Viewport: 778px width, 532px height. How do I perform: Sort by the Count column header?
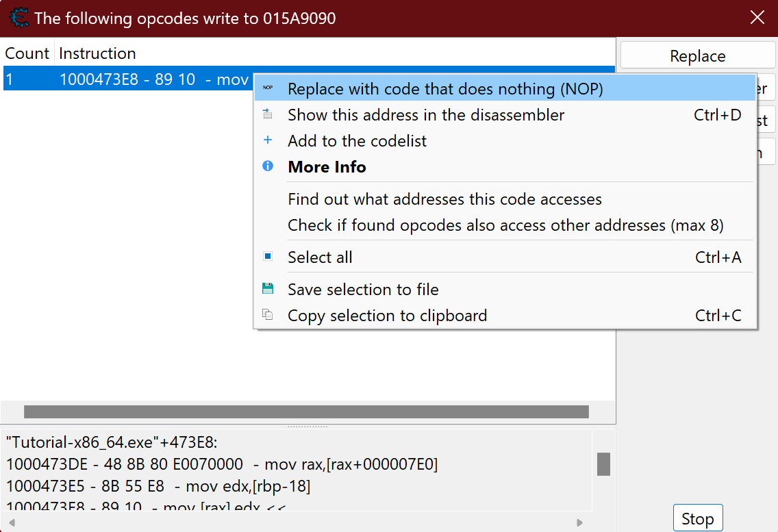point(27,53)
